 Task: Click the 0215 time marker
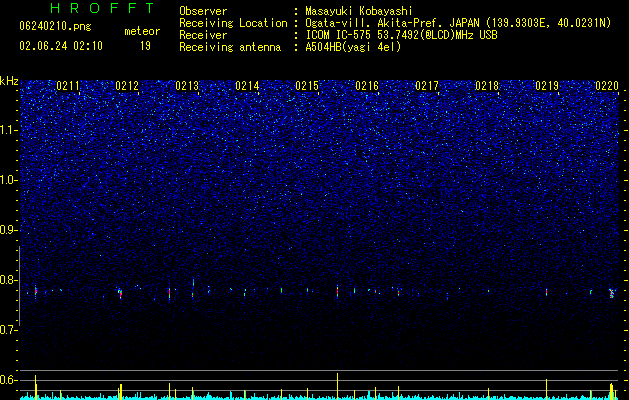point(307,86)
